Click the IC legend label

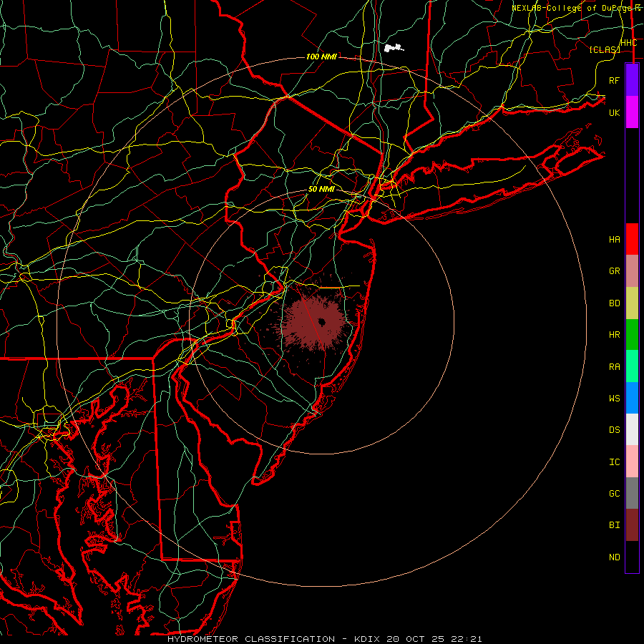[x=615, y=462]
